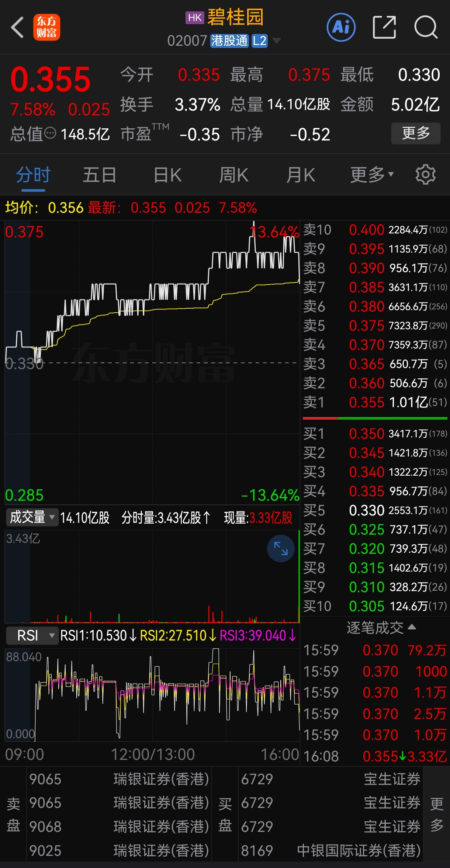The width and height of the screenshot is (450, 868).
Task: Open the Ai assistant icon
Action: (341, 27)
